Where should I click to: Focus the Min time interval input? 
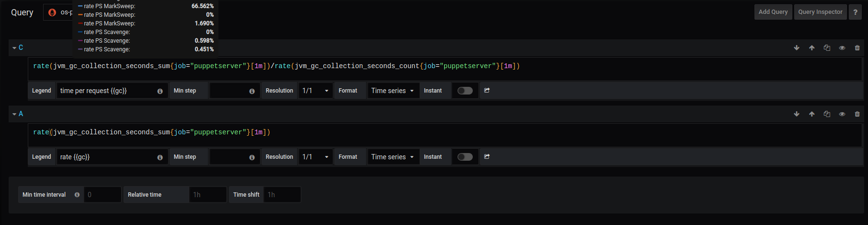[x=103, y=195]
